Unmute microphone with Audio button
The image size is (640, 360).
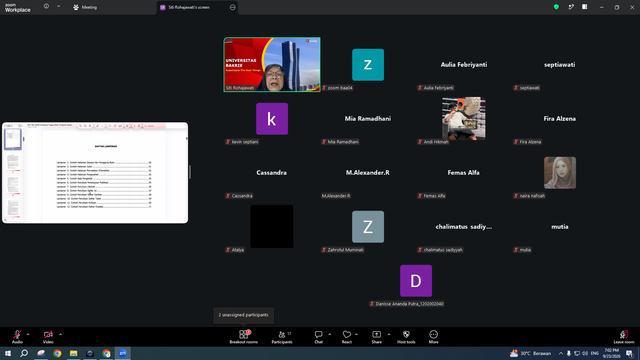(x=17, y=337)
